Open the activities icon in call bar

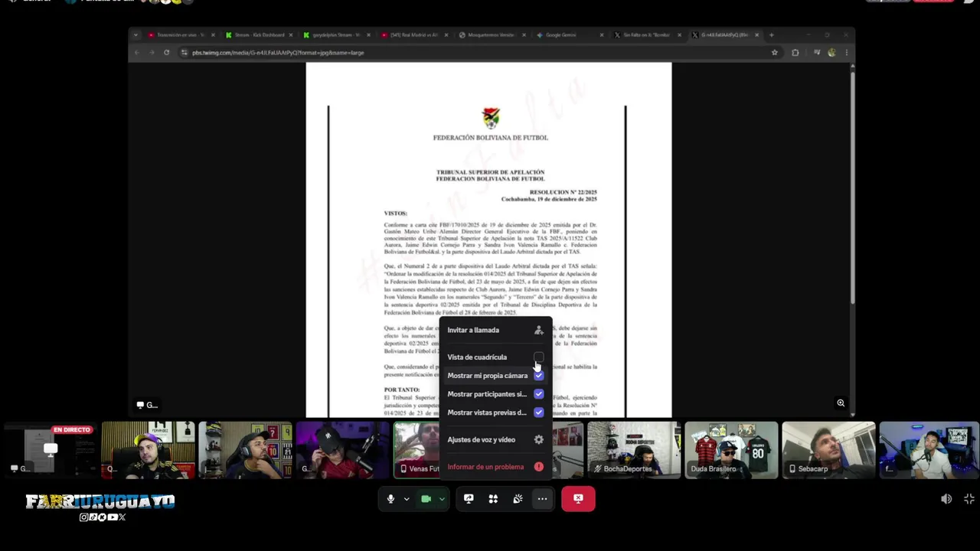[493, 499]
